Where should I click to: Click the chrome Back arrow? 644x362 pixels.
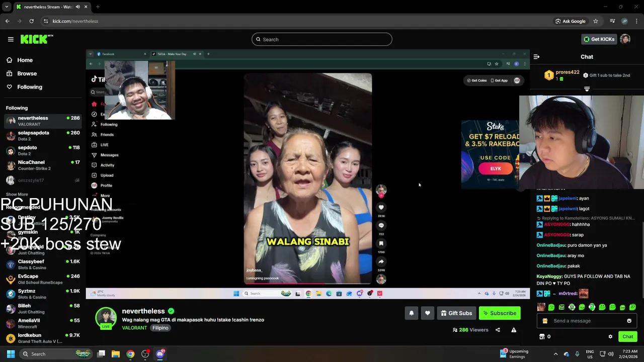coord(7,21)
